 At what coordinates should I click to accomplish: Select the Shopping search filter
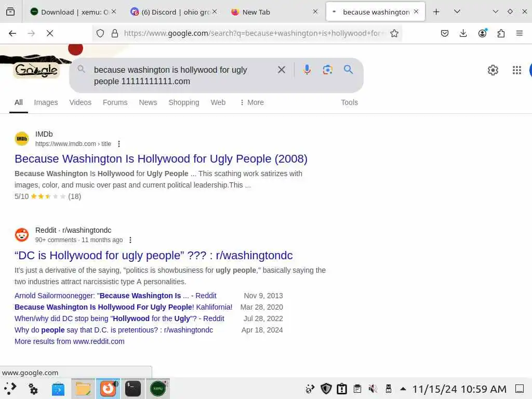(x=184, y=102)
